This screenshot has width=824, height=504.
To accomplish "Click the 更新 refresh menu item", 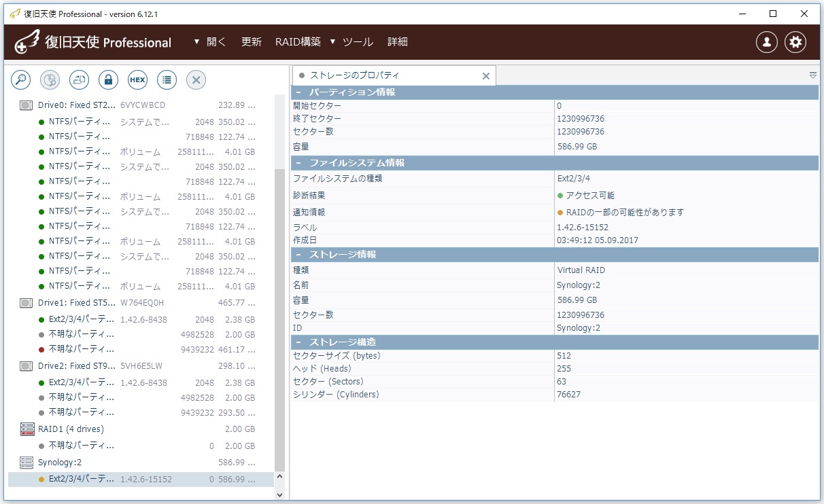I will coord(252,41).
